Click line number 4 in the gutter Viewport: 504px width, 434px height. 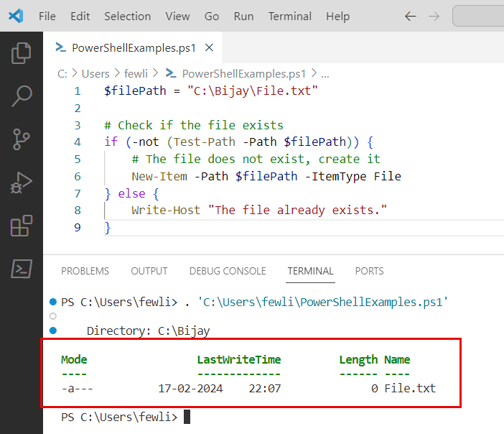pyautogui.click(x=78, y=142)
